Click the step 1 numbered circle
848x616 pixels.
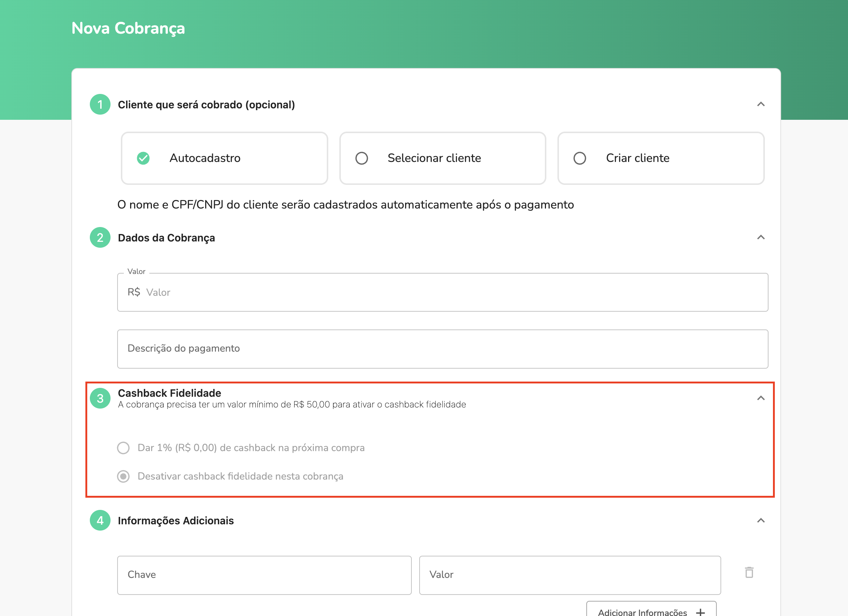(100, 105)
